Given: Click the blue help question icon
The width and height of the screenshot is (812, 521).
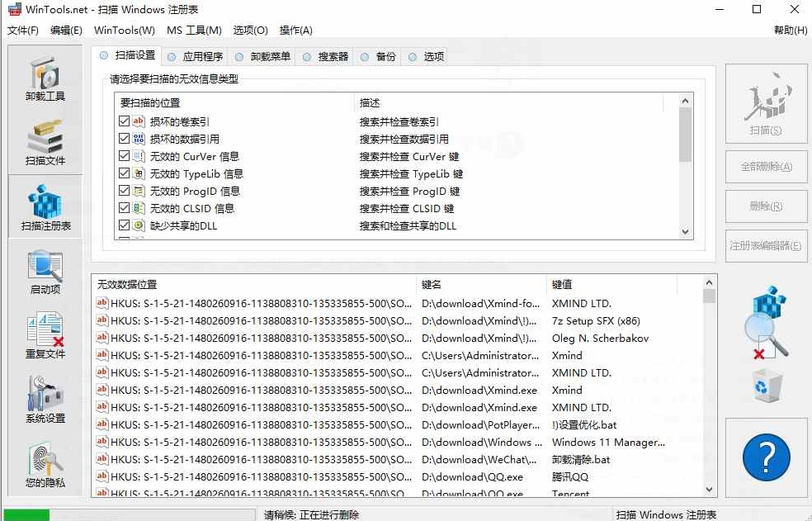Looking at the screenshot, I should pos(766,457).
